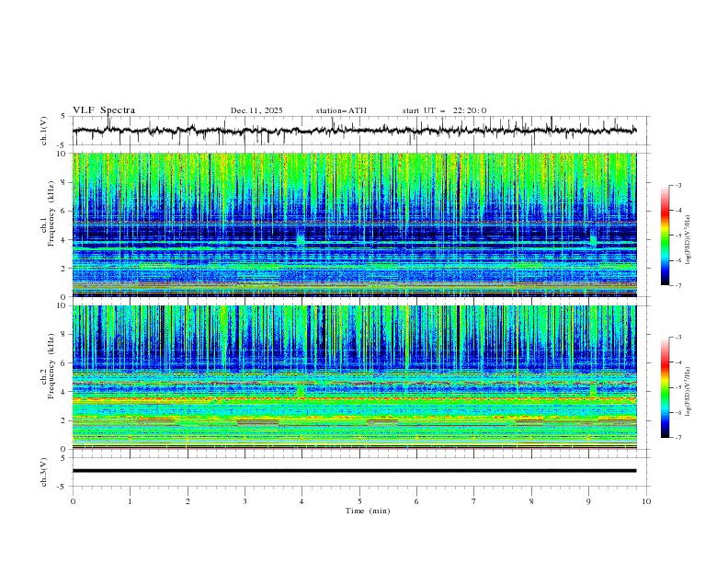Click the log(PSD) label beside ch.1 color bar
The width and height of the screenshot is (728, 563).
tap(689, 240)
